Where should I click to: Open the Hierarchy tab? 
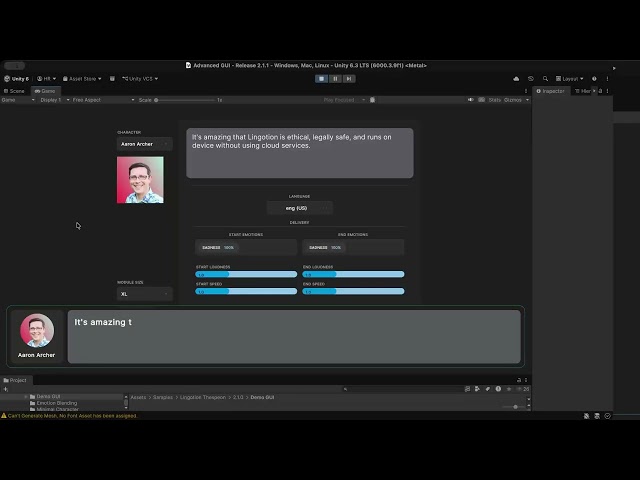tap(582, 91)
